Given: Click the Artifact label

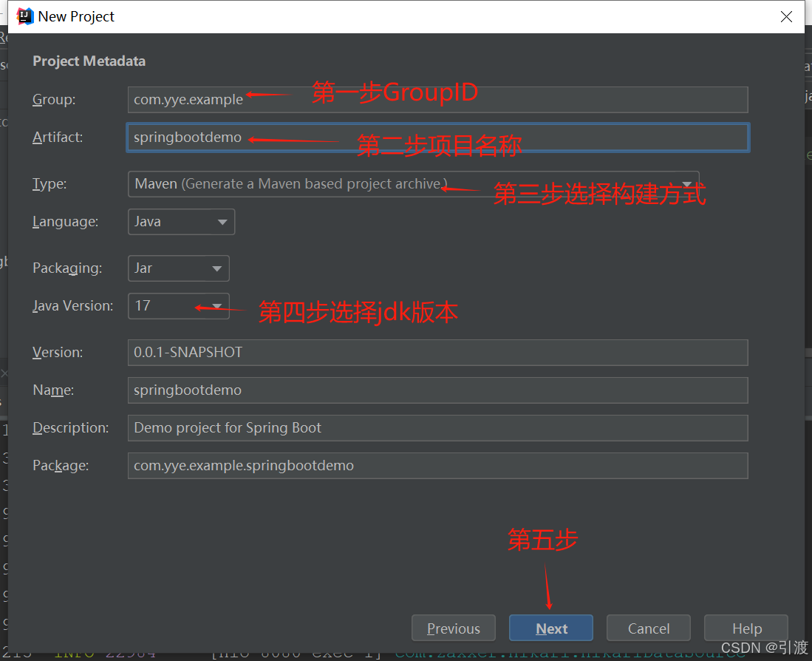Looking at the screenshot, I should point(58,138).
